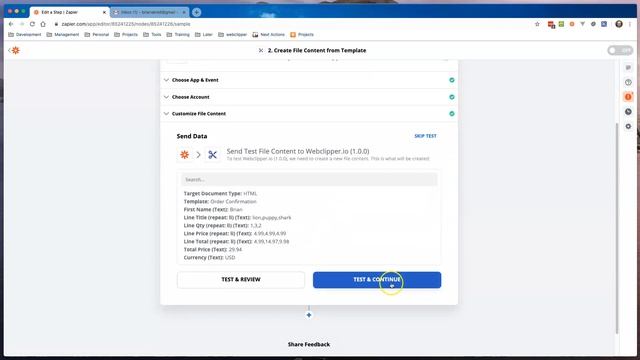The height and width of the screenshot is (360, 640).
Task: Open the Chrome three-dot menu
Action: [630, 24]
